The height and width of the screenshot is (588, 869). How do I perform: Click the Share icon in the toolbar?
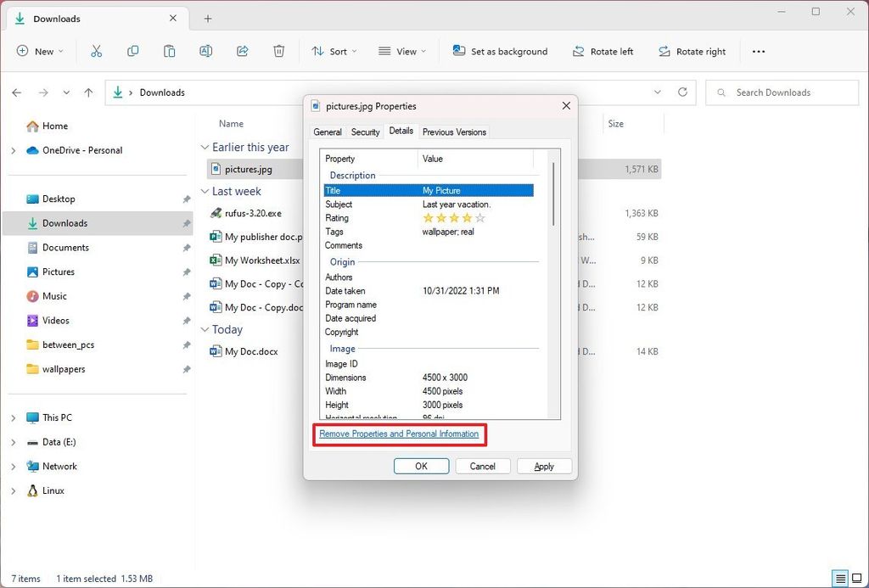242,51
